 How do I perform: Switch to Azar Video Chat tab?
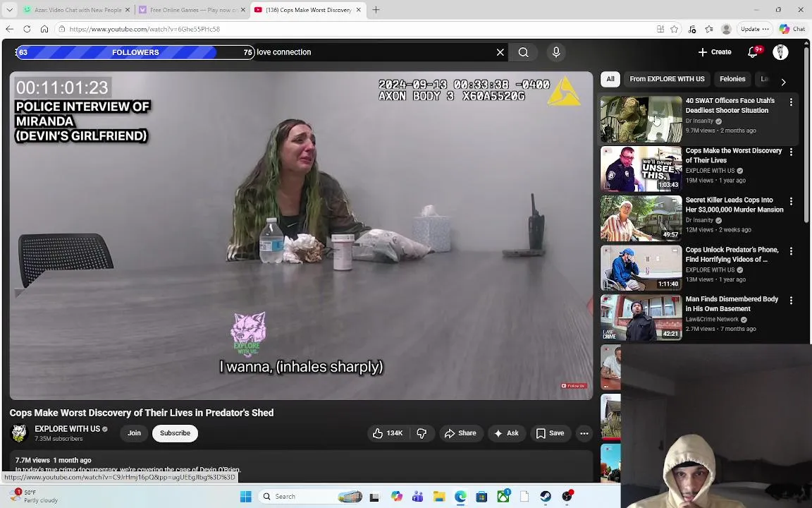[x=75, y=10]
